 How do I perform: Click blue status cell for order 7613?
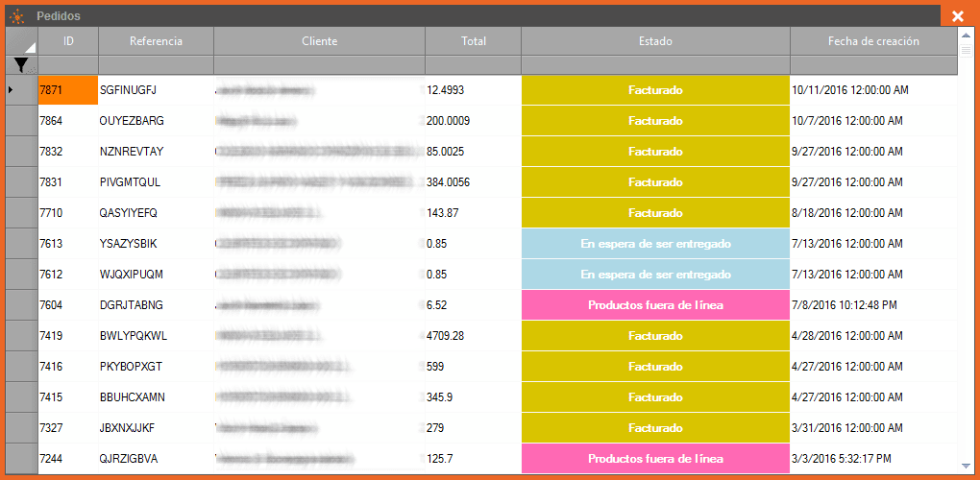tap(655, 244)
